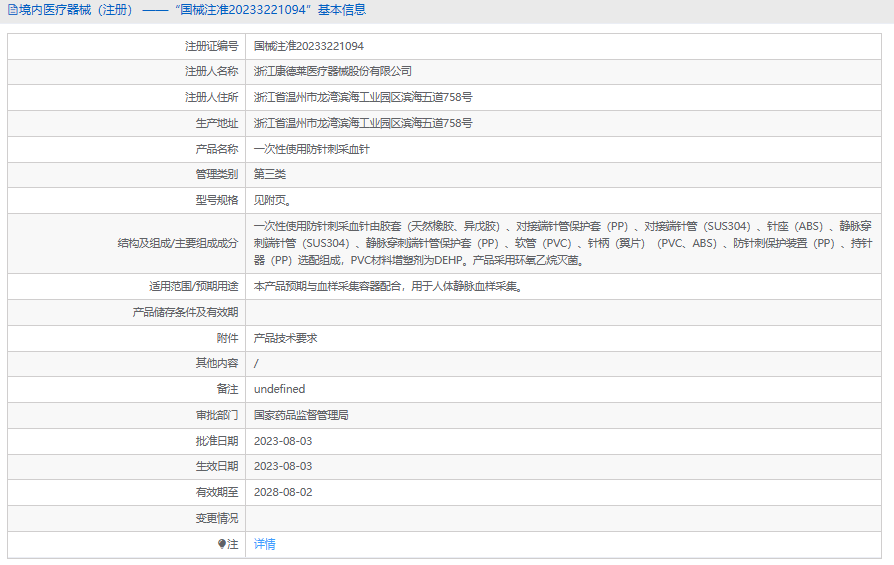Click the 结构及组成/主要组成成分 label
894x565 pixels.
[178, 243]
